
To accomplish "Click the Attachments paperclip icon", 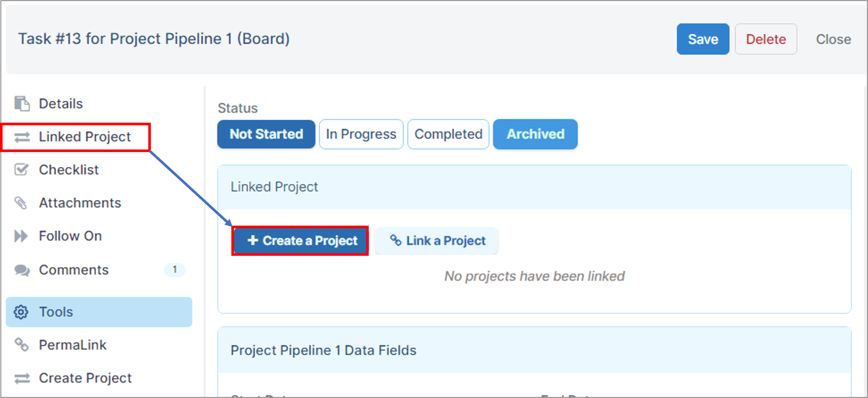I will (x=21, y=203).
